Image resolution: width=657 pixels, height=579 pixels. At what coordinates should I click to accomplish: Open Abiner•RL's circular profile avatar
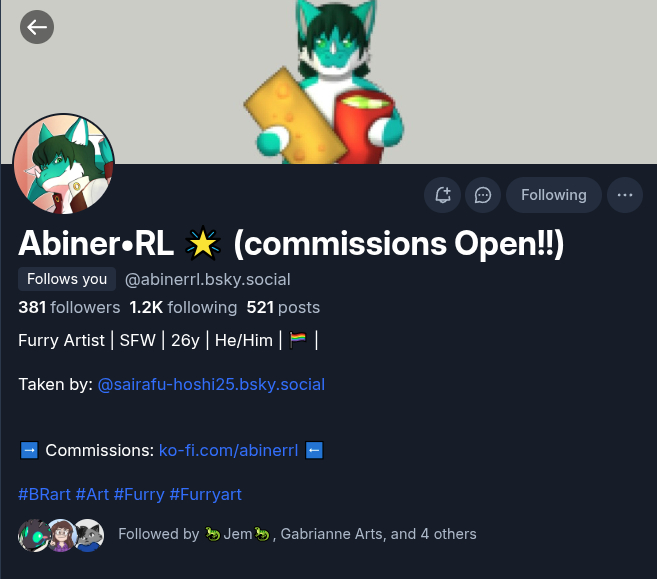click(x=64, y=164)
